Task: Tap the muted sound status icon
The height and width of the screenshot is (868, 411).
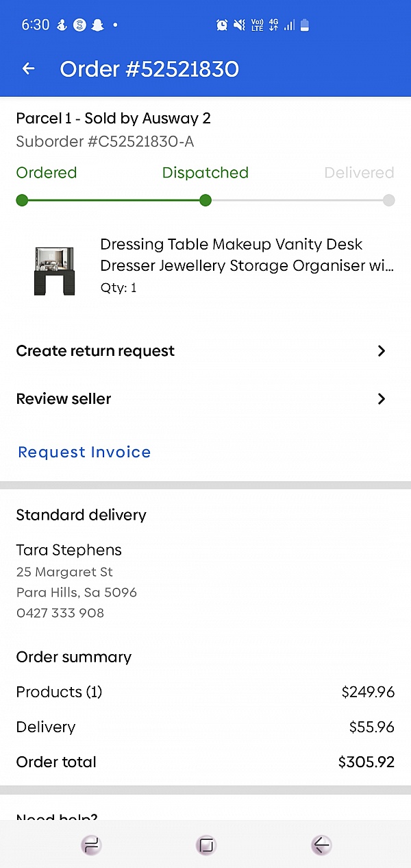Action: point(239,25)
